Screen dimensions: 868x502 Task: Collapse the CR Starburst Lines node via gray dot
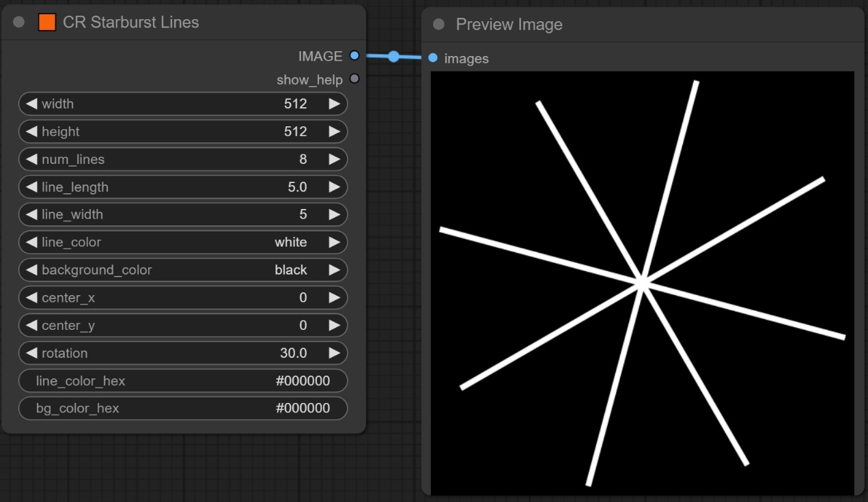pos(19,22)
